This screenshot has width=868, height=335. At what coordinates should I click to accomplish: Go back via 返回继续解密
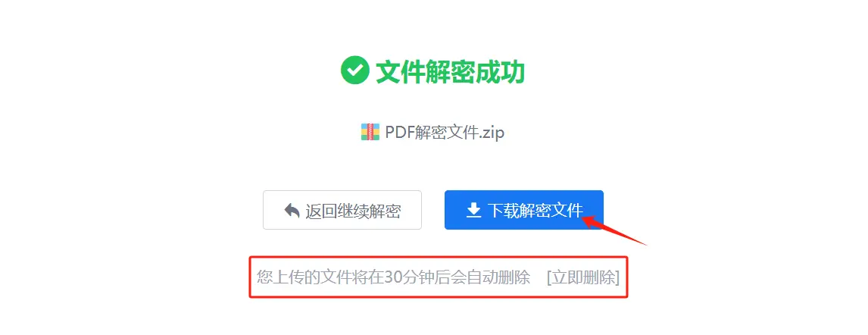click(x=342, y=210)
